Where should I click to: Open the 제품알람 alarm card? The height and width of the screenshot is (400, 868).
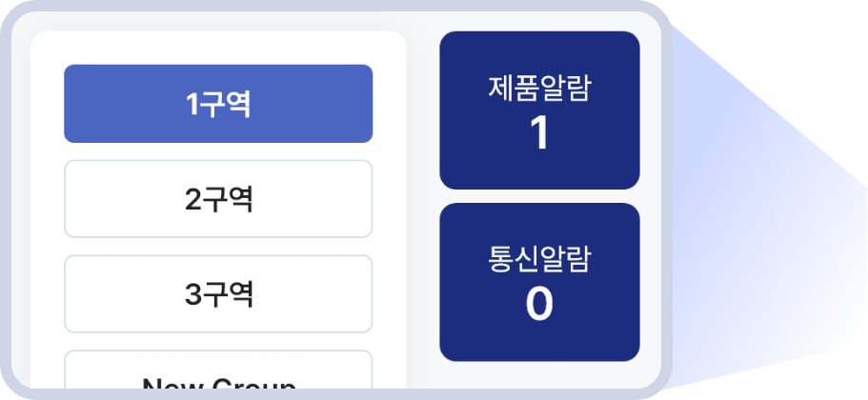[x=539, y=110]
